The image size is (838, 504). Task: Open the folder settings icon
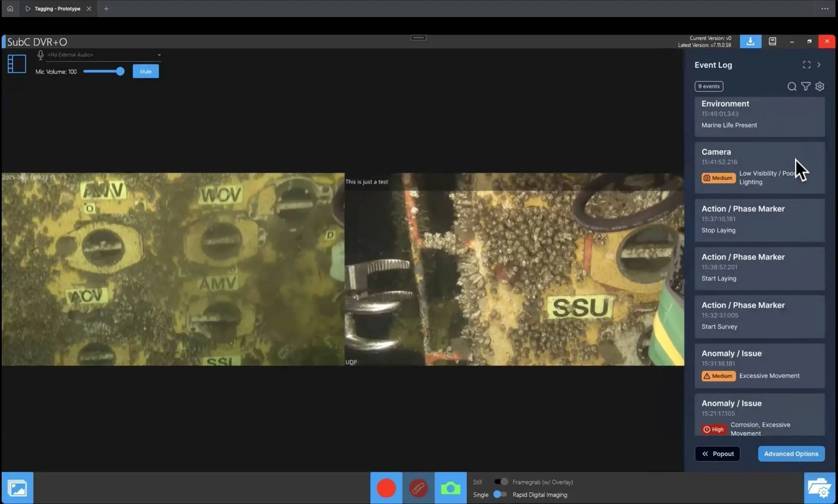819,488
